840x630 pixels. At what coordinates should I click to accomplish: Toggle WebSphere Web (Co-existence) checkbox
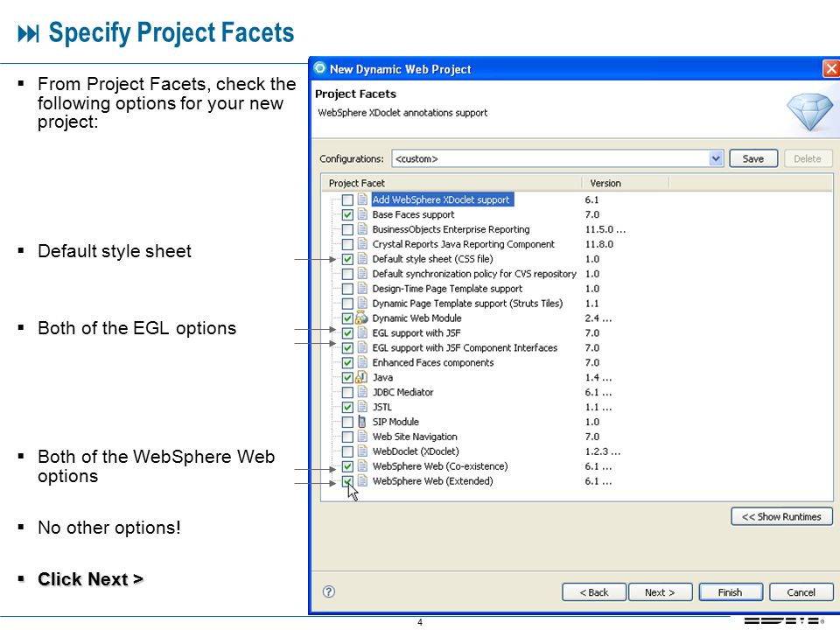click(347, 466)
